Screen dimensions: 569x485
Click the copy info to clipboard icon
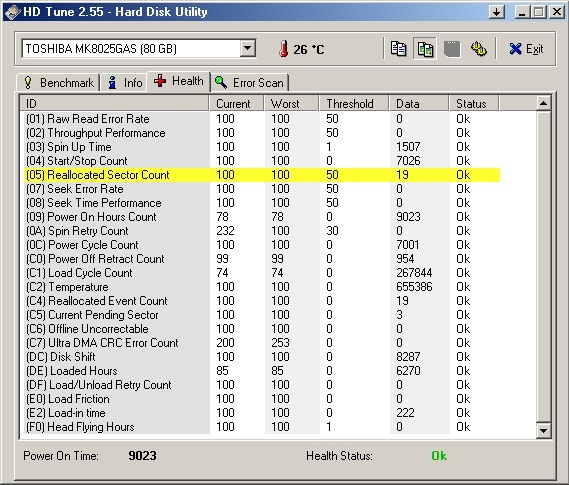pyautogui.click(x=398, y=49)
